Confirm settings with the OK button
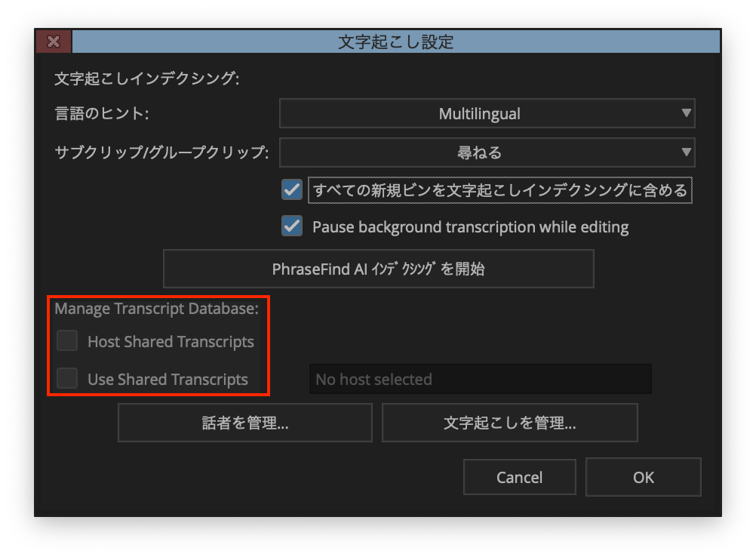 click(643, 477)
